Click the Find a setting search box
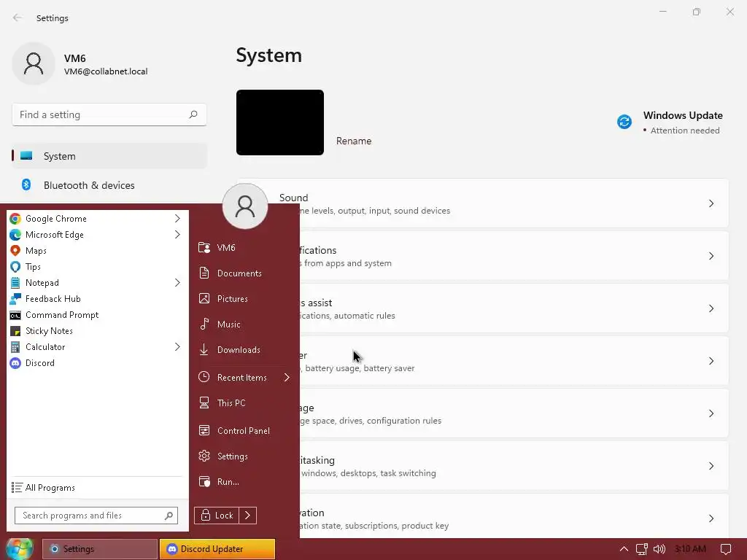Viewport: 747px width, 560px height. point(109,114)
